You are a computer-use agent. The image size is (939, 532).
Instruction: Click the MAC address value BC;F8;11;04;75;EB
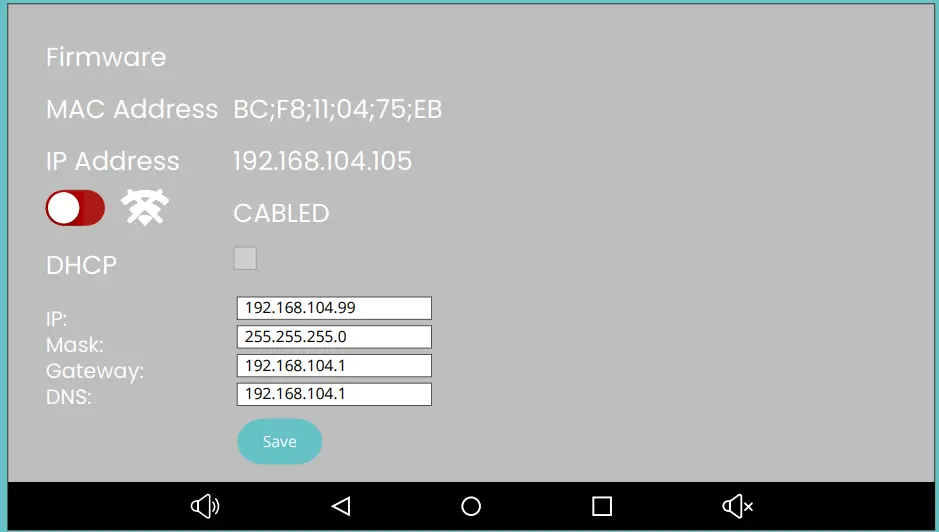(338, 110)
